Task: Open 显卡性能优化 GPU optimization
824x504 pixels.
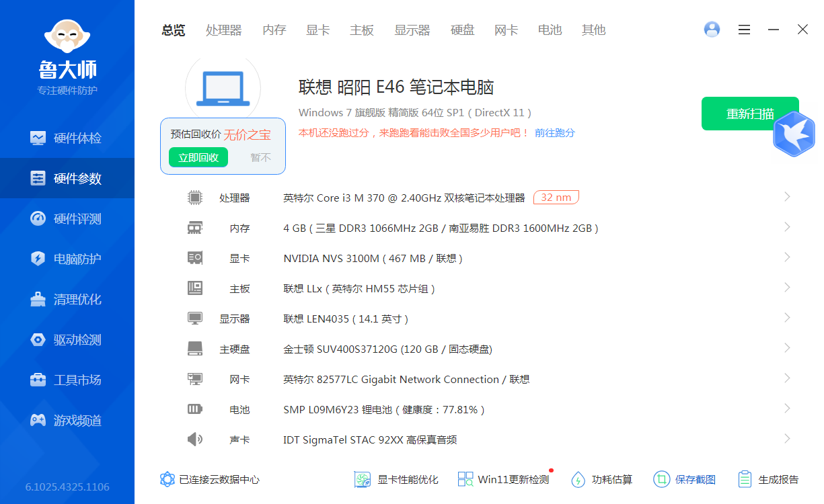Action: pos(363,479)
